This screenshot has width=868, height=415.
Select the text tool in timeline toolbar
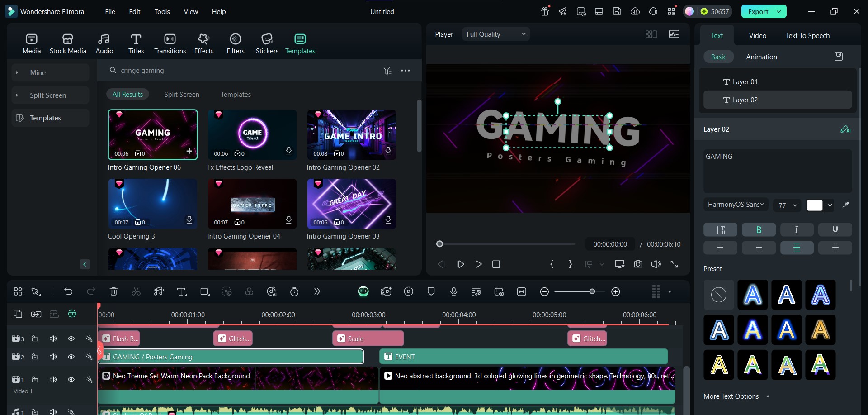(182, 291)
